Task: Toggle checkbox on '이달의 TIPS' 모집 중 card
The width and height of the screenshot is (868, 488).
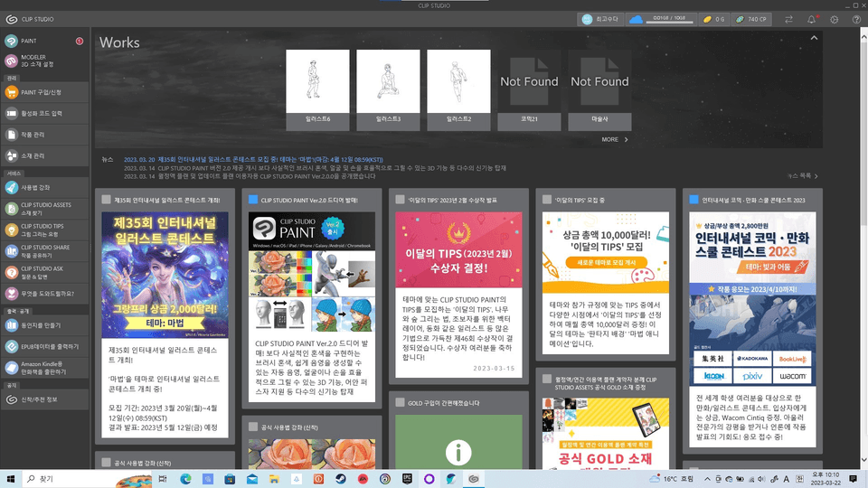Action: tap(547, 200)
